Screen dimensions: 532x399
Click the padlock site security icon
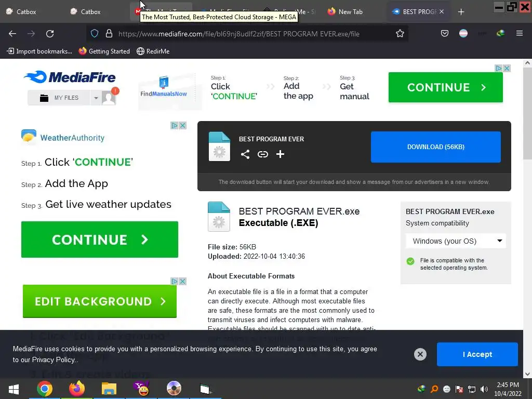[x=109, y=33]
